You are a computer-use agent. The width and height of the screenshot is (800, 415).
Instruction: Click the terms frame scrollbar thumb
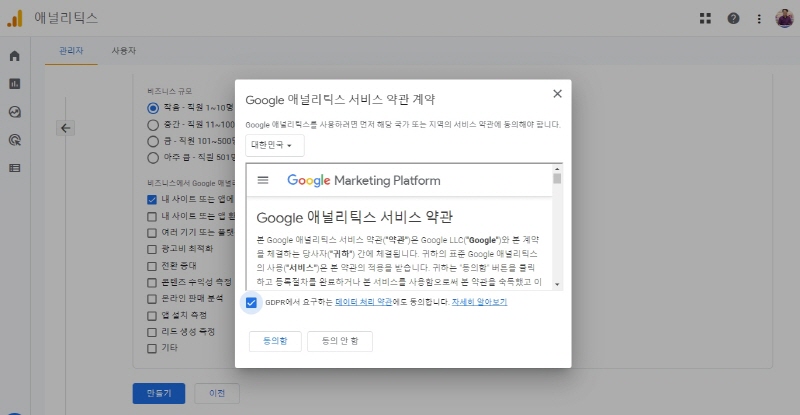[557, 179]
